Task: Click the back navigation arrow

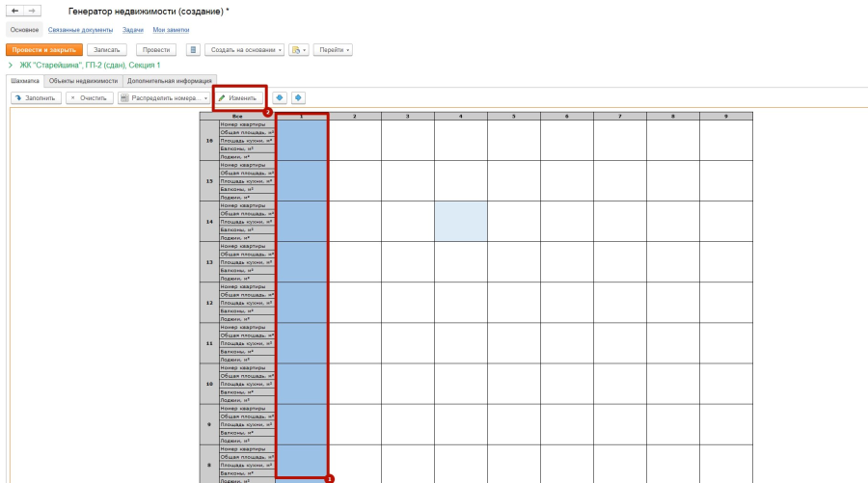Action: [14, 11]
